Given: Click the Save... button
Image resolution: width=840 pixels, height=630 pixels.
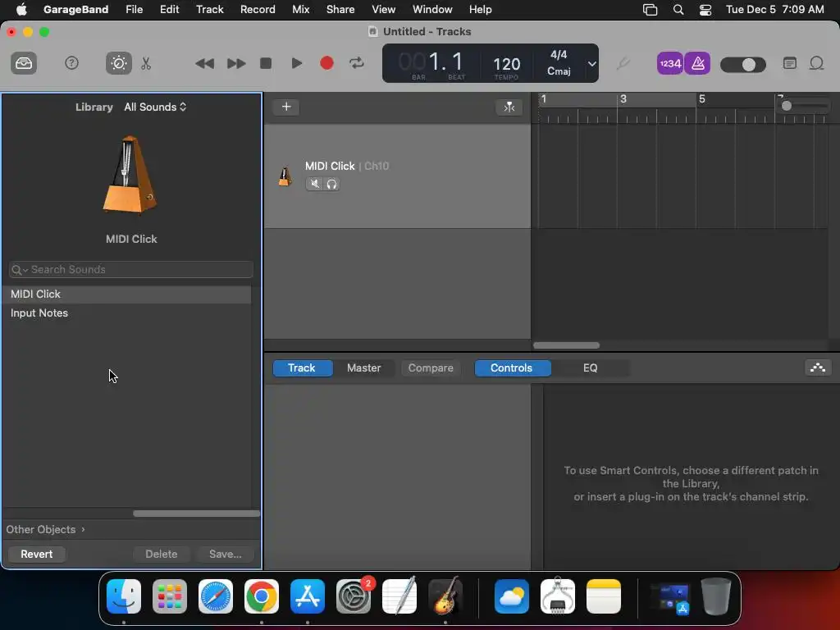Looking at the screenshot, I should click(225, 554).
